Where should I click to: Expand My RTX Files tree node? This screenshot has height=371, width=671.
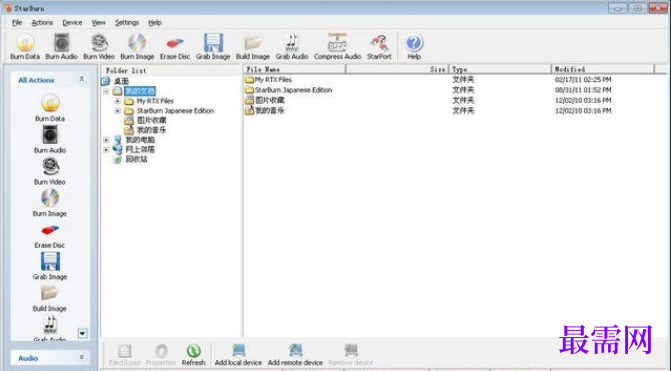pos(117,101)
